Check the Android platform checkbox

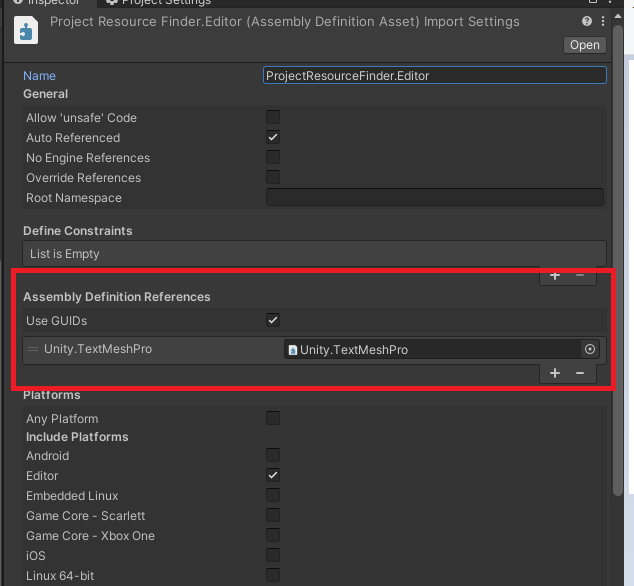coord(273,455)
